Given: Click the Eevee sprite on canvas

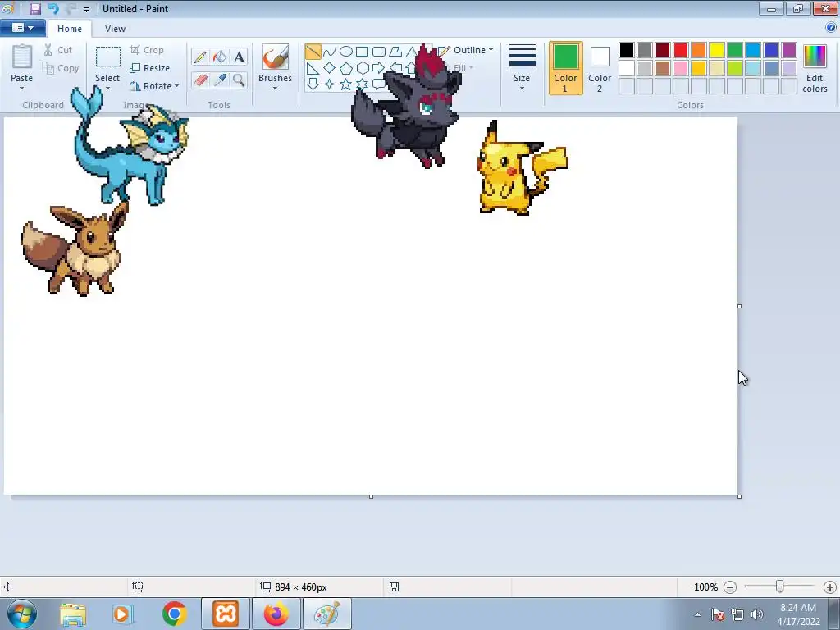Looking at the screenshot, I should click(75, 249).
